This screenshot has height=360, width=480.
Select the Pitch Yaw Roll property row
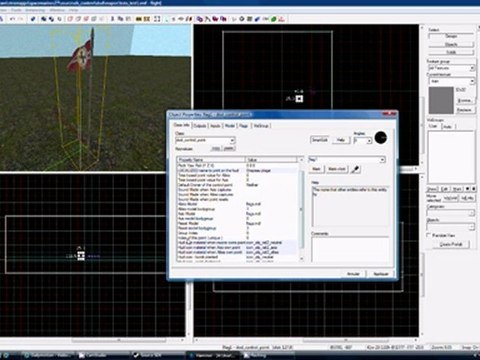[237, 165]
